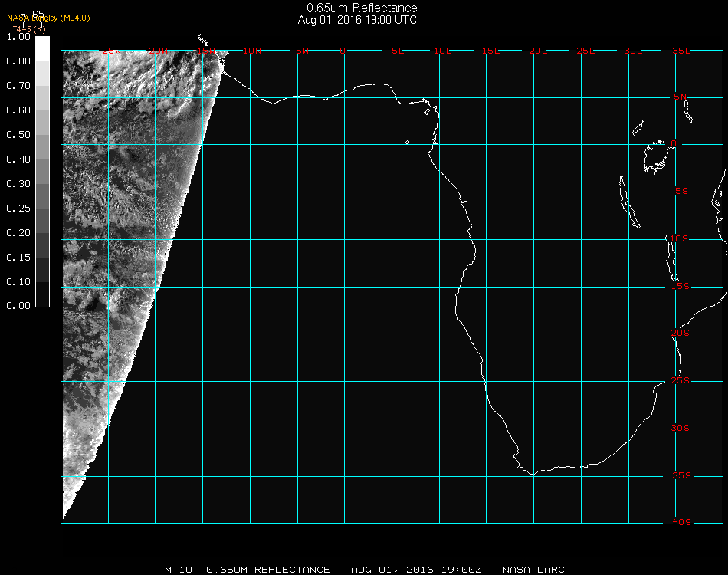The image size is (728, 575).
Task: Click the "T4-5 (K)" label above the colorbar
Action: coord(29,29)
